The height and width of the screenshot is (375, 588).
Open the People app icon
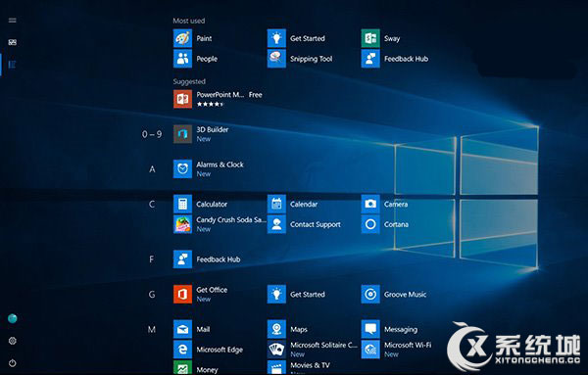pos(182,59)
